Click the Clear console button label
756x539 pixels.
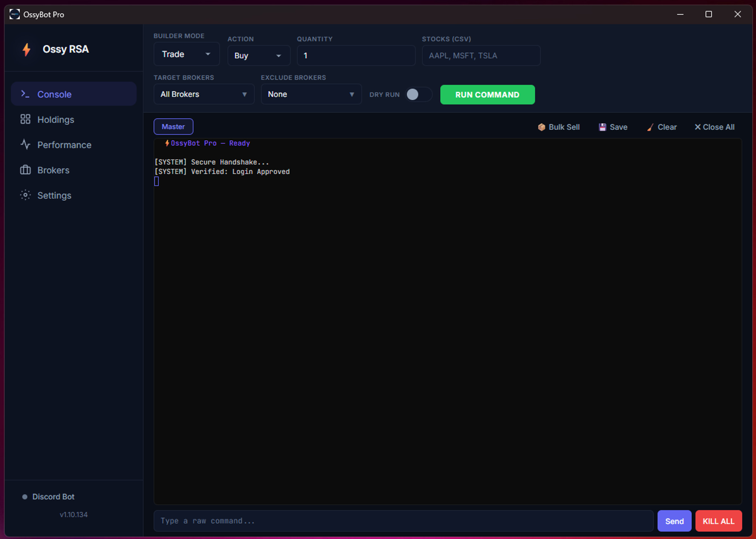tap(667, 127)
